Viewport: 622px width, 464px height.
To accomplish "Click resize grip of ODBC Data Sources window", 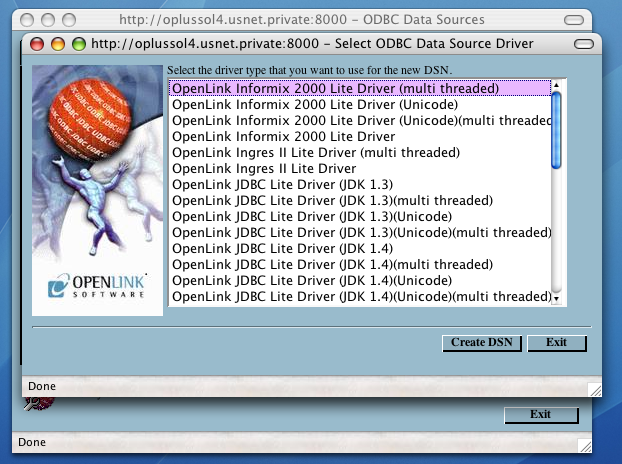I will tap(585, 446).
